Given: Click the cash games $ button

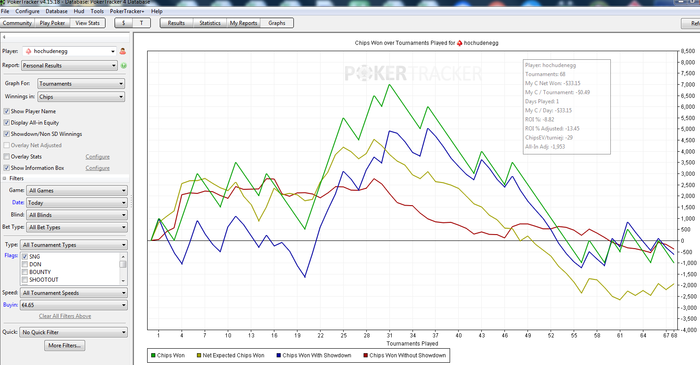Looking at the screenshot, I should tap(124, 23).
